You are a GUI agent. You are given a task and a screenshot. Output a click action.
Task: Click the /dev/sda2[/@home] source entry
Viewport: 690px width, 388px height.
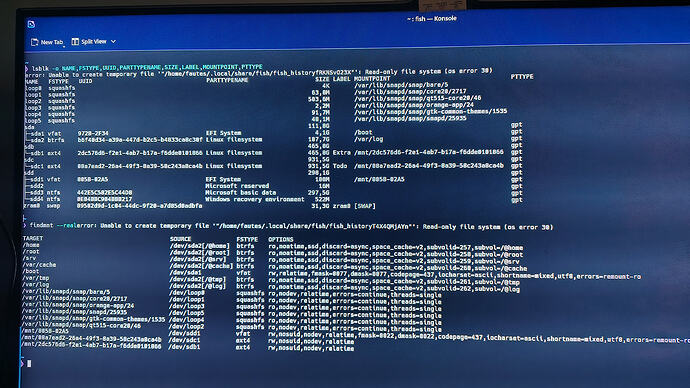point(200,246)
